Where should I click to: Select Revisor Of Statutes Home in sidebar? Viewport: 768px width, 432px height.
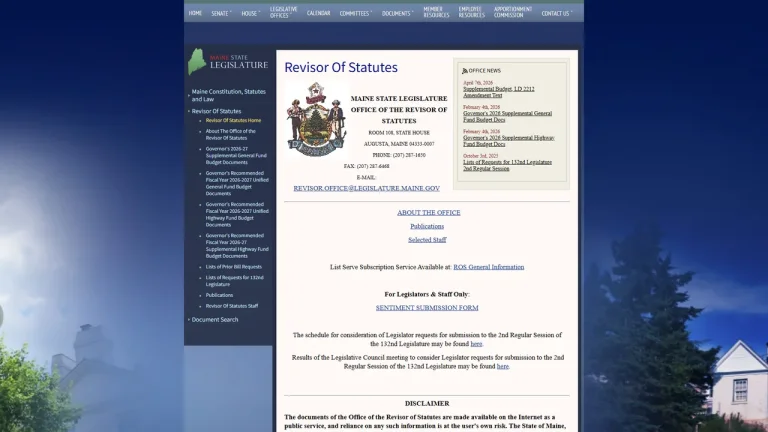233,120
